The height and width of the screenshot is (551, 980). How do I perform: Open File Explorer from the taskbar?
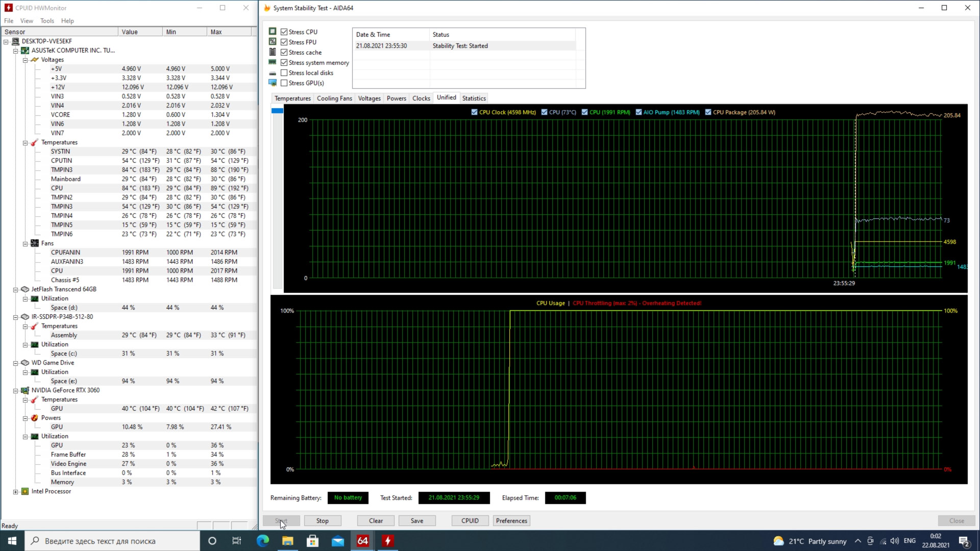(288, 541)
